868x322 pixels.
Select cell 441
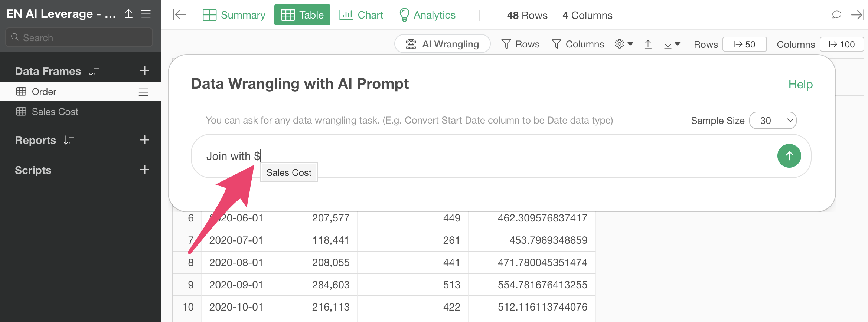pyautogui.click(x=413, y=262)
